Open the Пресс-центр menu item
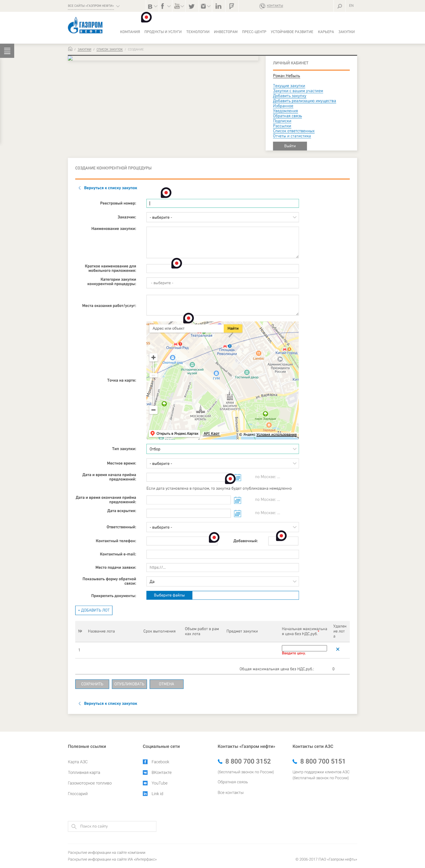Image resolution: width=425 pixels, height=868 pixels. (254, 32)
